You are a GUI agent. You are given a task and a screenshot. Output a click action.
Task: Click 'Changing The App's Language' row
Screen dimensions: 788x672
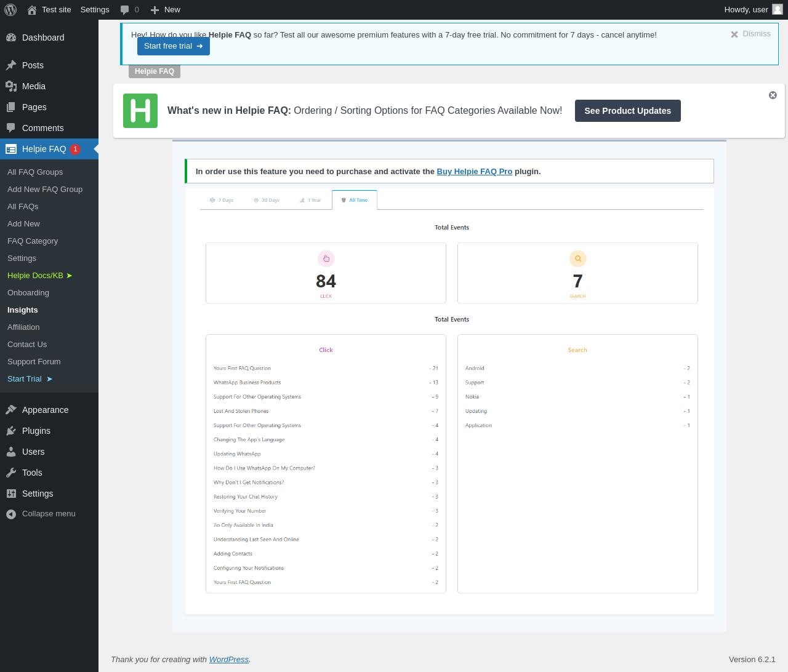(326, 440)
